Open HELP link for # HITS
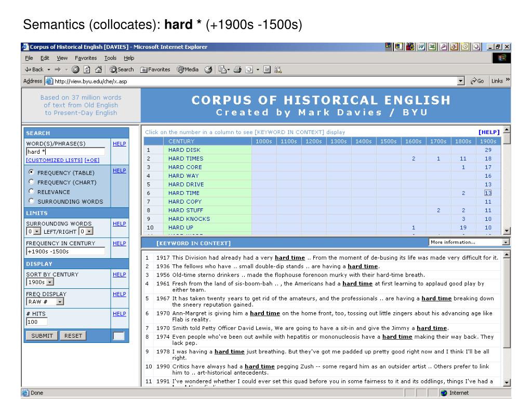Viewport: 532px width, 399px height. click(x=119, y=314)
